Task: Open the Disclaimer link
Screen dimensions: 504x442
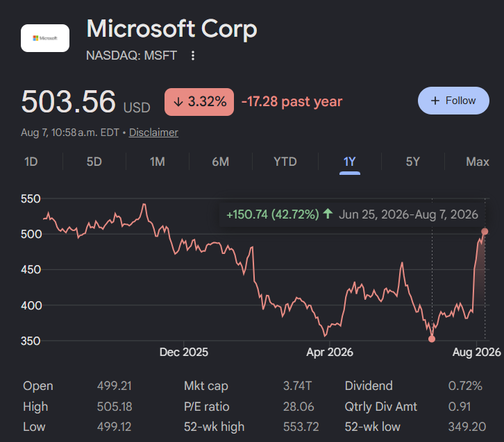Action: (x=153, y=133)
